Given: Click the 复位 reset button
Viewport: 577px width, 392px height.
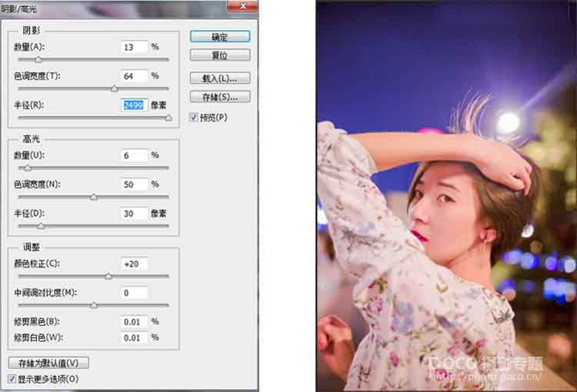Looking at the screenshot, I should pyautogui.click(x=220, y=55).
